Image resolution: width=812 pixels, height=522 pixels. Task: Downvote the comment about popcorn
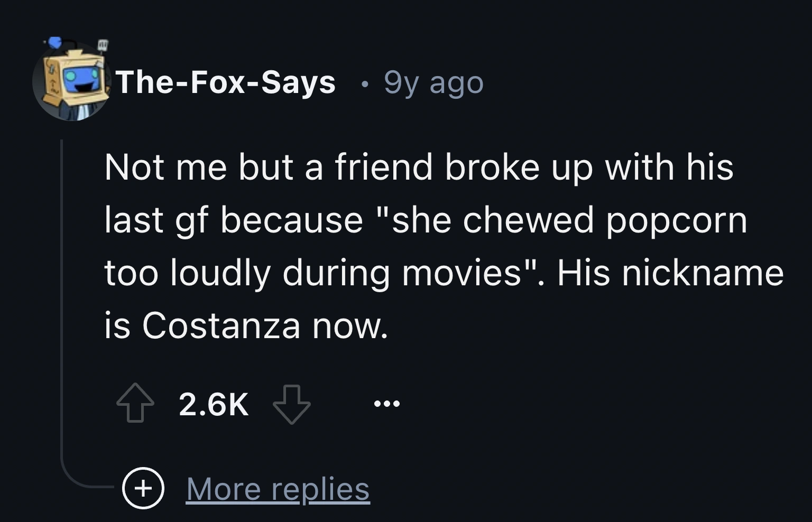291,404
